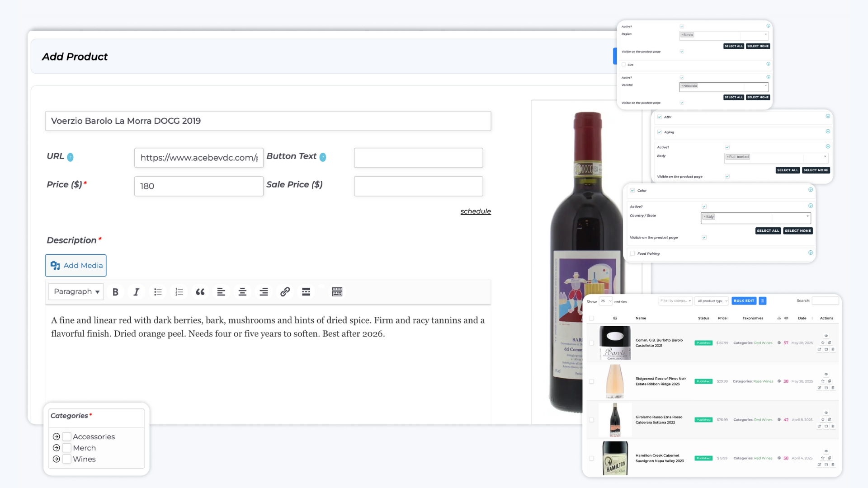Viewport: 868px width, 488px height.
Task: Check the Accessories category checkbox
Action: click(67, 436)
